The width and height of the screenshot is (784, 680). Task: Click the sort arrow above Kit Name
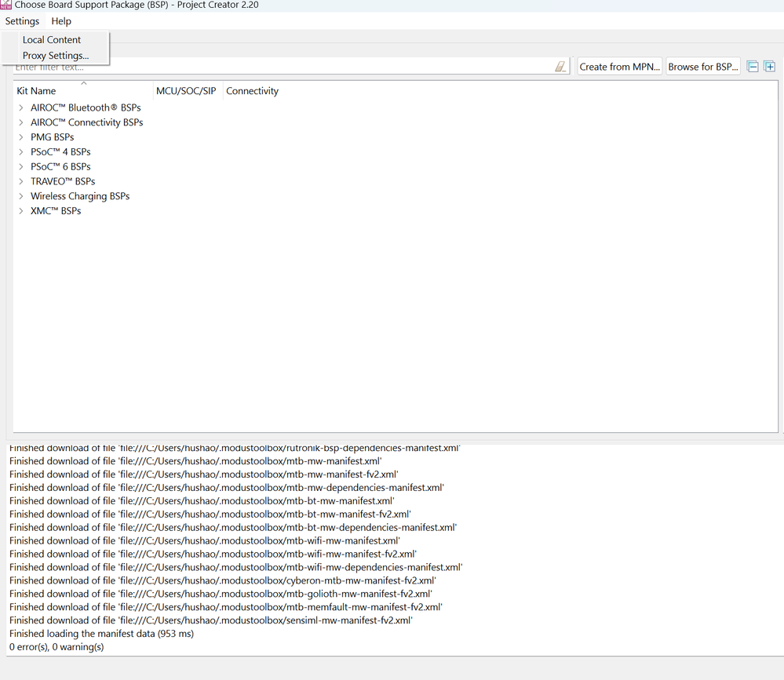point(83,82)
